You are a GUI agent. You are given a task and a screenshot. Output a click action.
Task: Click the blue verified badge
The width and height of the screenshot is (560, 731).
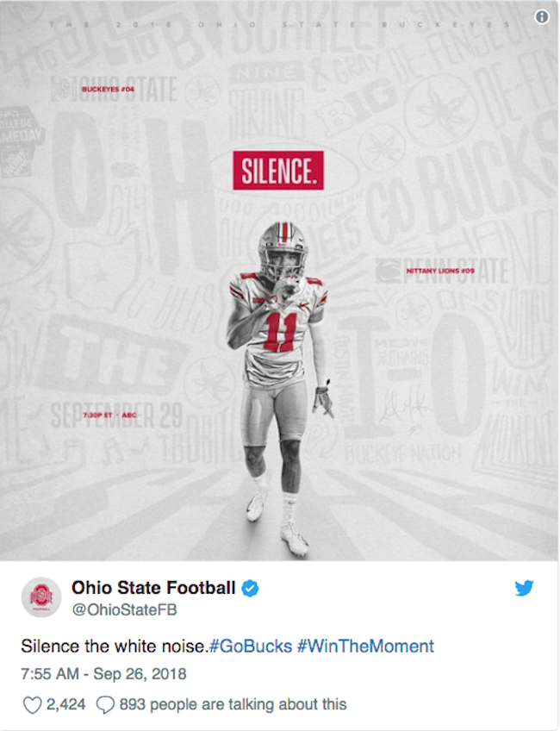pos(250,588)
